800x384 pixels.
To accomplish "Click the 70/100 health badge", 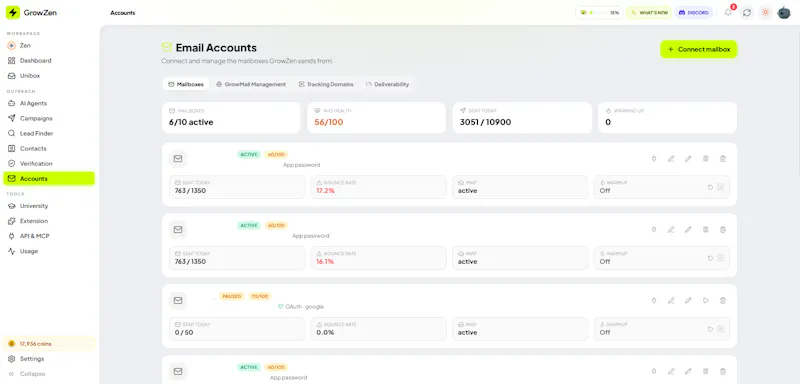I will click(260, 296).
